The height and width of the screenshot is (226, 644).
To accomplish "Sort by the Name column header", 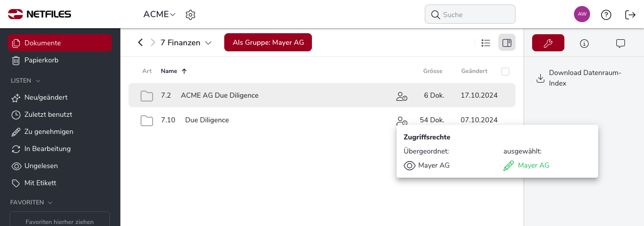I will pyautogui.click(x=169, y=71).
